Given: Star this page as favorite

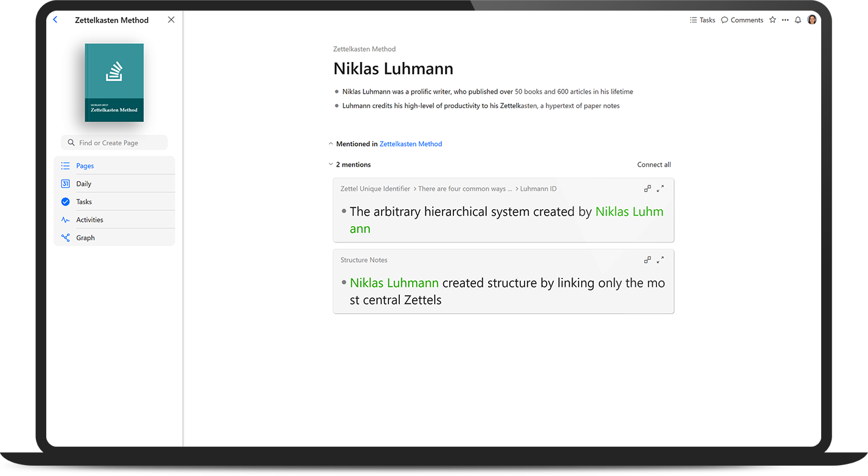Looking at the screenshot, I should [x=773, y=20].
